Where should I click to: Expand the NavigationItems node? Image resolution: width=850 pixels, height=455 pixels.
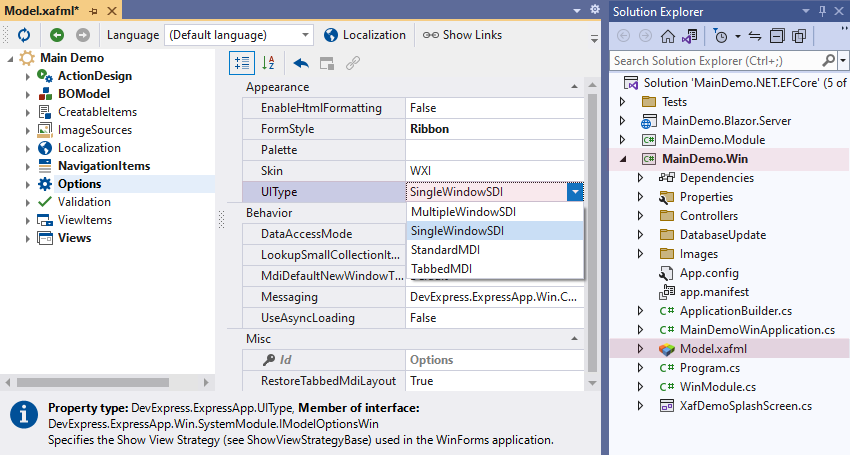point(28,166)
